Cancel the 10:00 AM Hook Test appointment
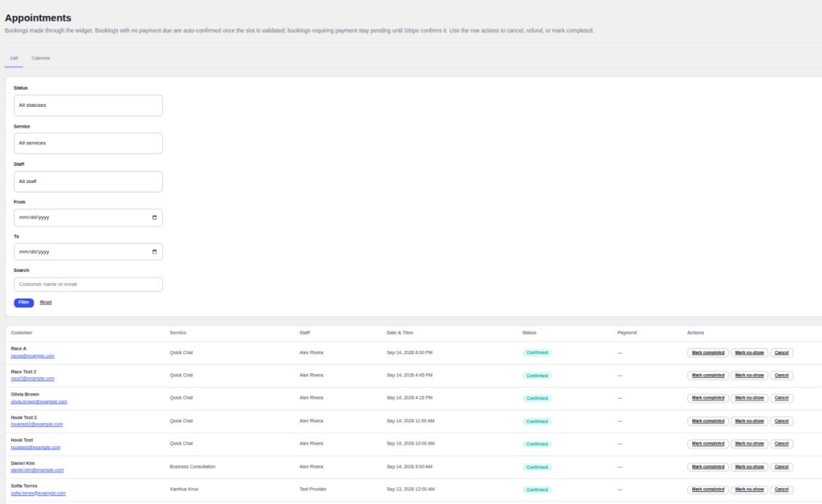 pos(781,444)
